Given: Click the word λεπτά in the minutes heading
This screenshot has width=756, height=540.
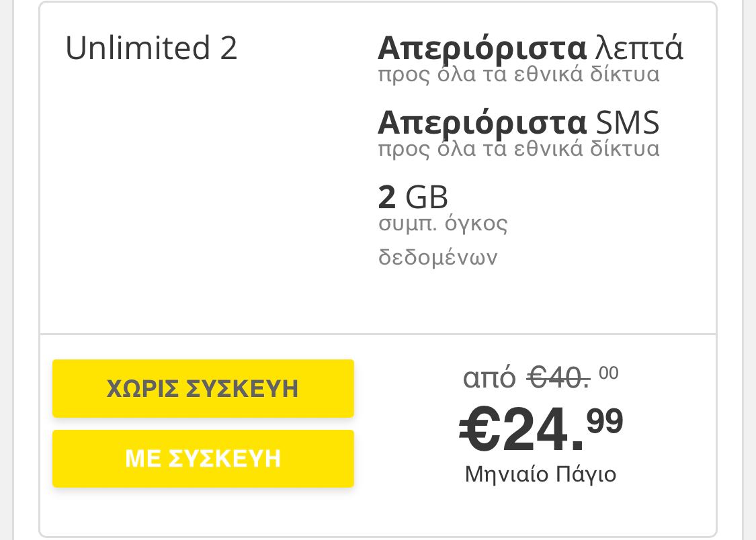Looking at the screenshot, I should pyautogui.click(x=639, y=48).
